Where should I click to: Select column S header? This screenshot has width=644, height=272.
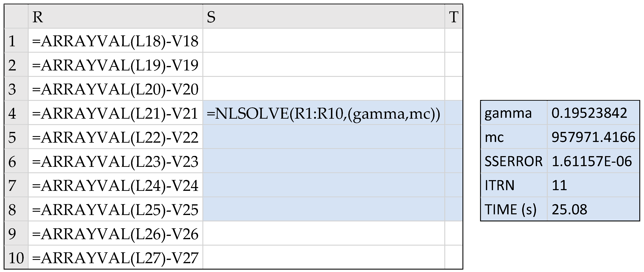pyautogui.click(x=324, y=17)
